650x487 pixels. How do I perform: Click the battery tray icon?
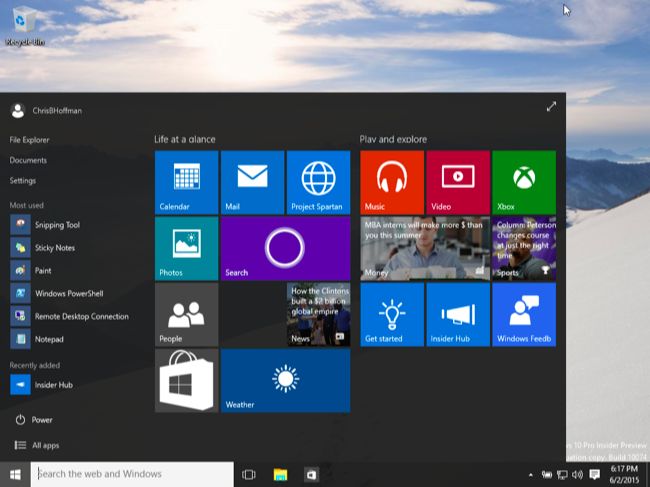pyautogui.click(x=547, y=475)
